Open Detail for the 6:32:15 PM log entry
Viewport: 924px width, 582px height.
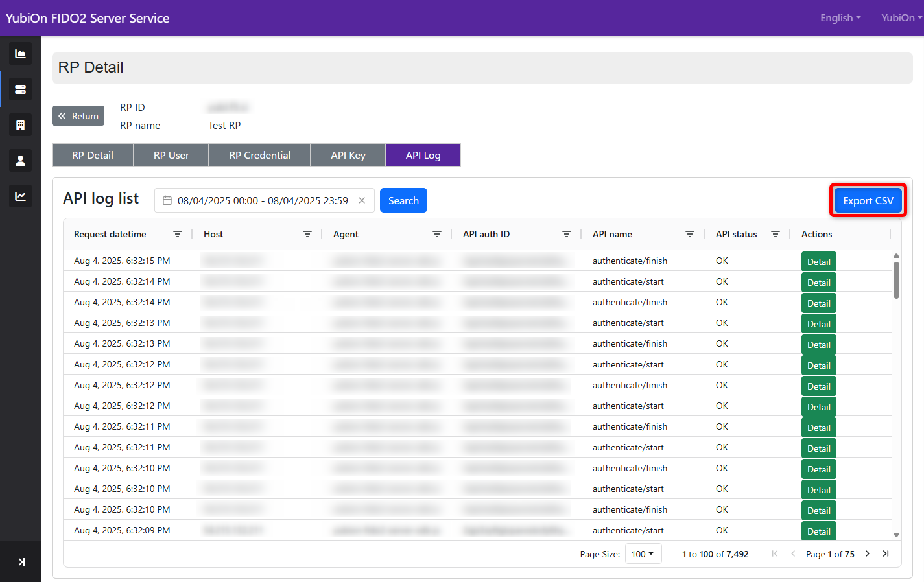[819, 261]
